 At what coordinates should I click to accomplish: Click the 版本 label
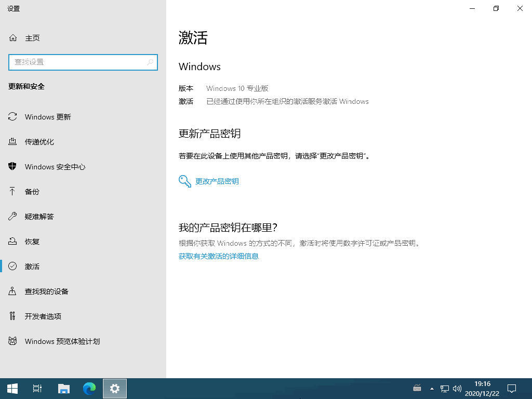tap(186, 88)
